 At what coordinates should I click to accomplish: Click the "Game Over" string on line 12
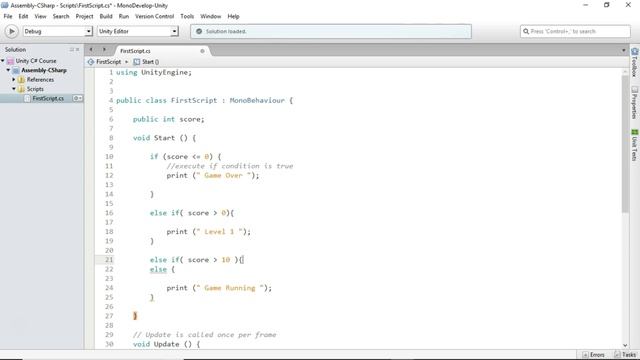(x=223, y=176)
